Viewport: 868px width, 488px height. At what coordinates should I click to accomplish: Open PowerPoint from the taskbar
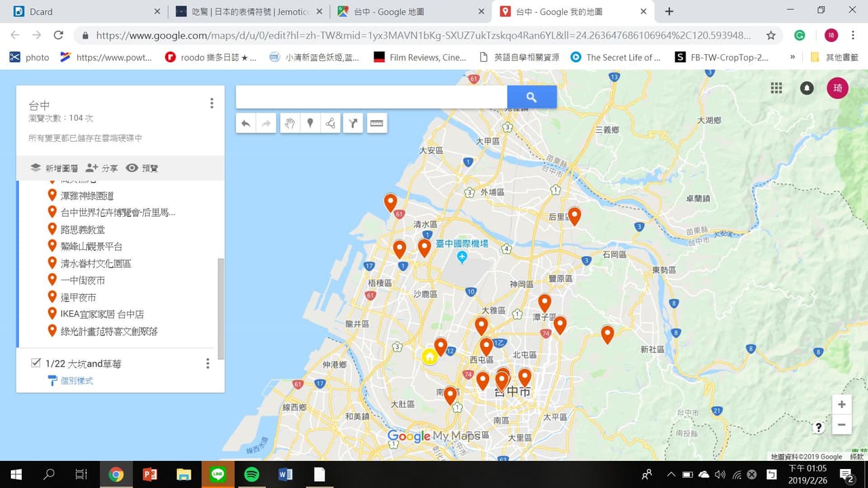pos(150,474)
